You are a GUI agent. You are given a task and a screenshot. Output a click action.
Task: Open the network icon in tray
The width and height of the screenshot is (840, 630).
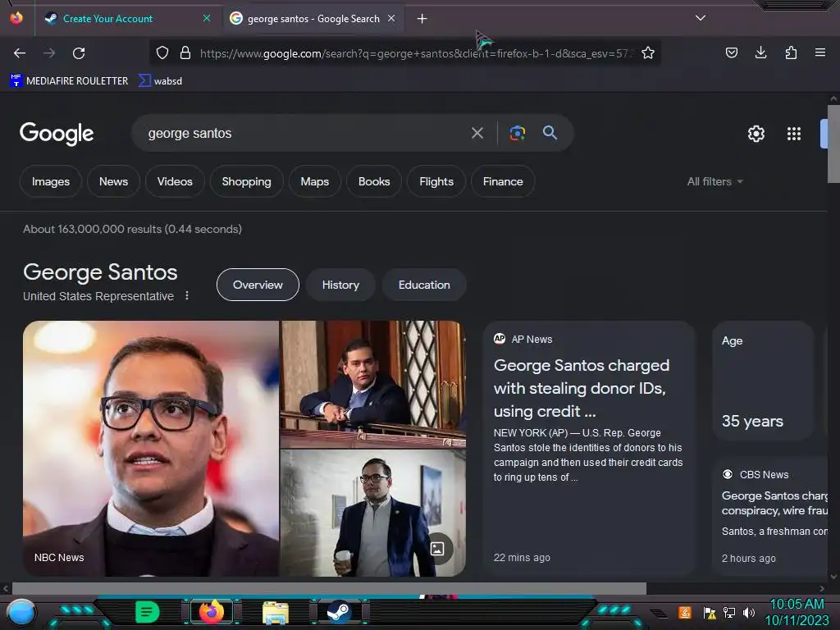[729, 612]
